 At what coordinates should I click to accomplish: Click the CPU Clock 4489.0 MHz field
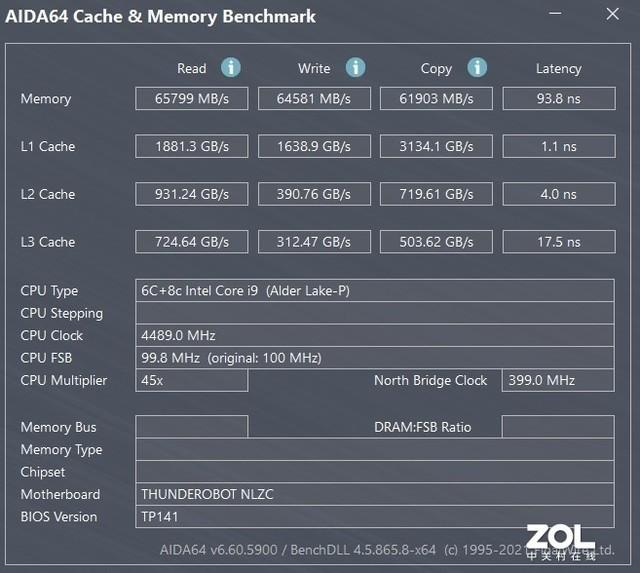coord(375,335)
